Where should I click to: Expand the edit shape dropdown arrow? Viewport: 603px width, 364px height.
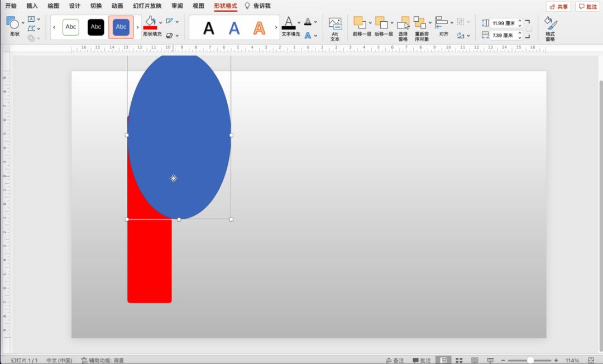point(39,29)
